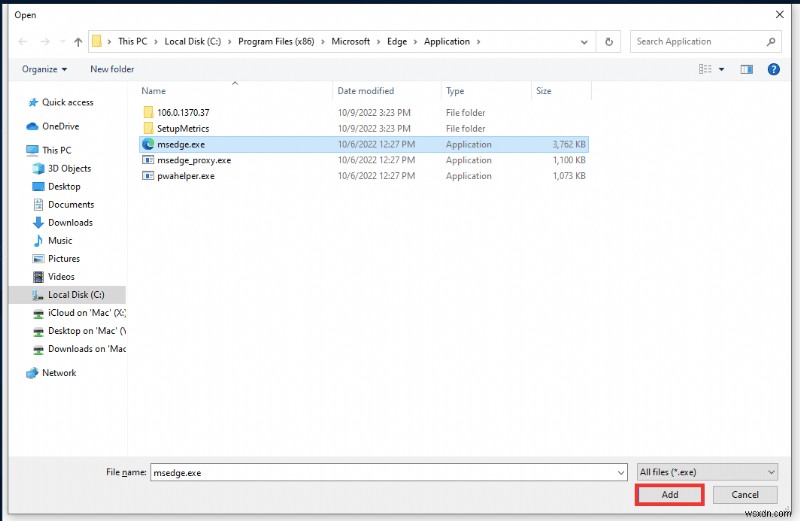The width and height of the screenshot is (800, 521).
Task: Go forward with the forward arrow
Action: (45, 42)
